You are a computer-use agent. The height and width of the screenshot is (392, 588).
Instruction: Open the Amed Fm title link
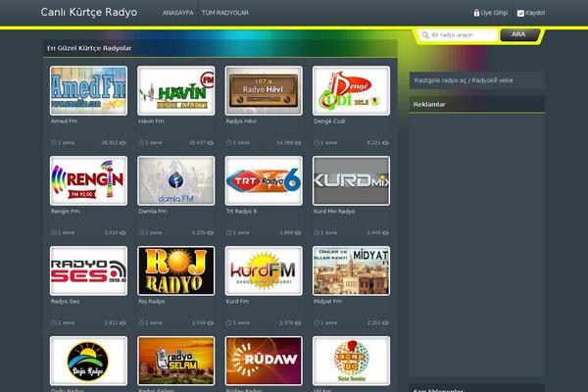(64, 122)
